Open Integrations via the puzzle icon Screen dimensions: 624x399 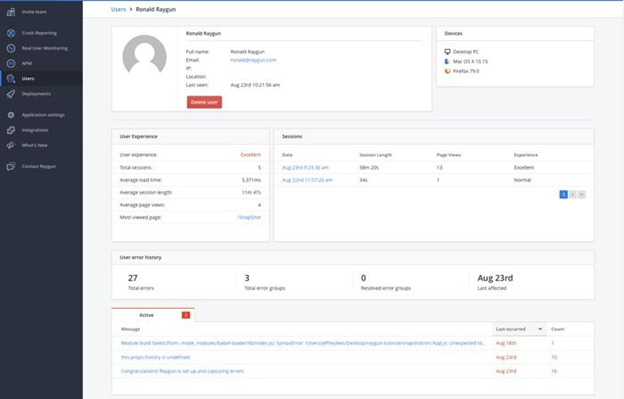(x=11, y=130)
